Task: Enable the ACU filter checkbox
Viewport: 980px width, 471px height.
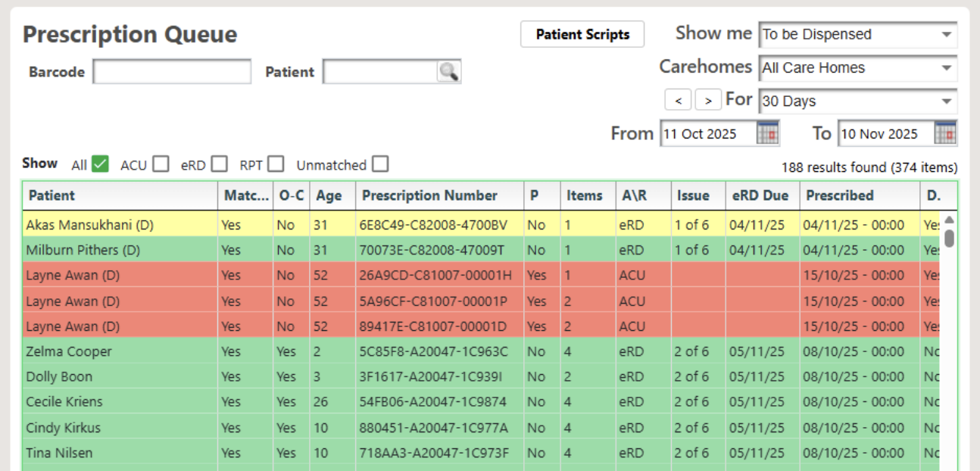Action: pos(160,164)
